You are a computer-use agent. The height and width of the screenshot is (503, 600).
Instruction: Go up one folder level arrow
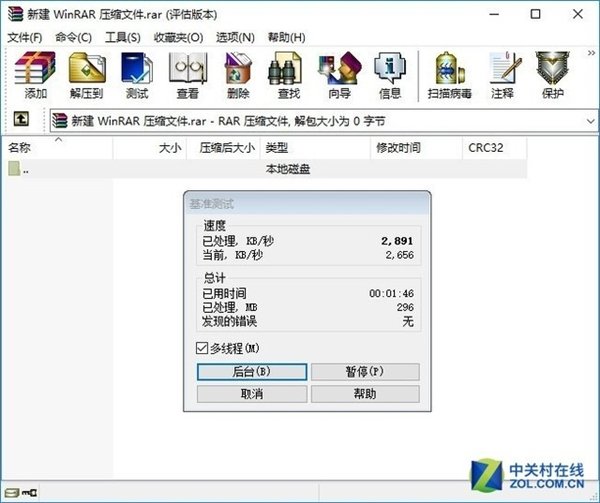click(x=21, y=119)
